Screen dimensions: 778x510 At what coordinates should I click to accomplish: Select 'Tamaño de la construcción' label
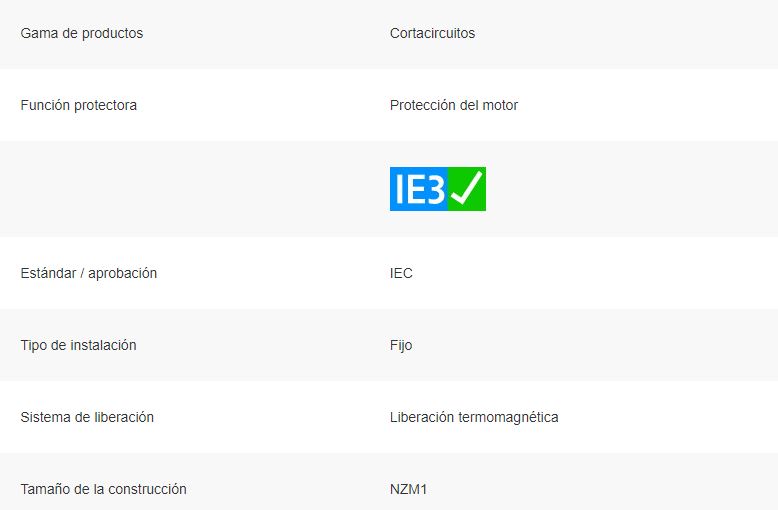tap(104, 489)
